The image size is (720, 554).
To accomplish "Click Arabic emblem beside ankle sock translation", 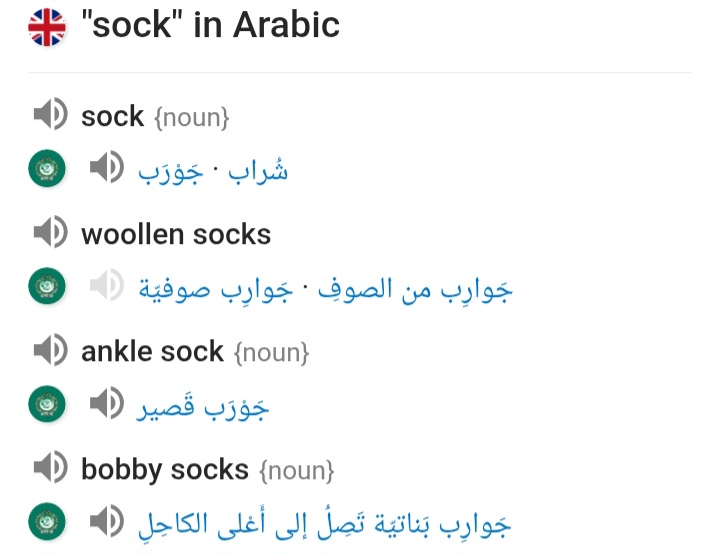I will point(47,404).
